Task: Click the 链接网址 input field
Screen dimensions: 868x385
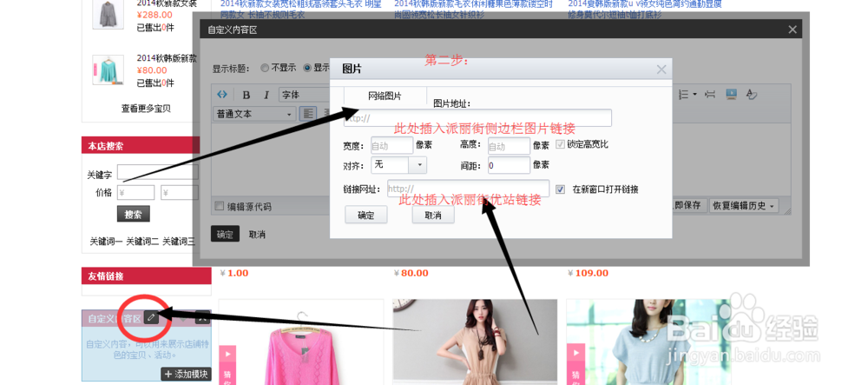Action: point(469,189)
